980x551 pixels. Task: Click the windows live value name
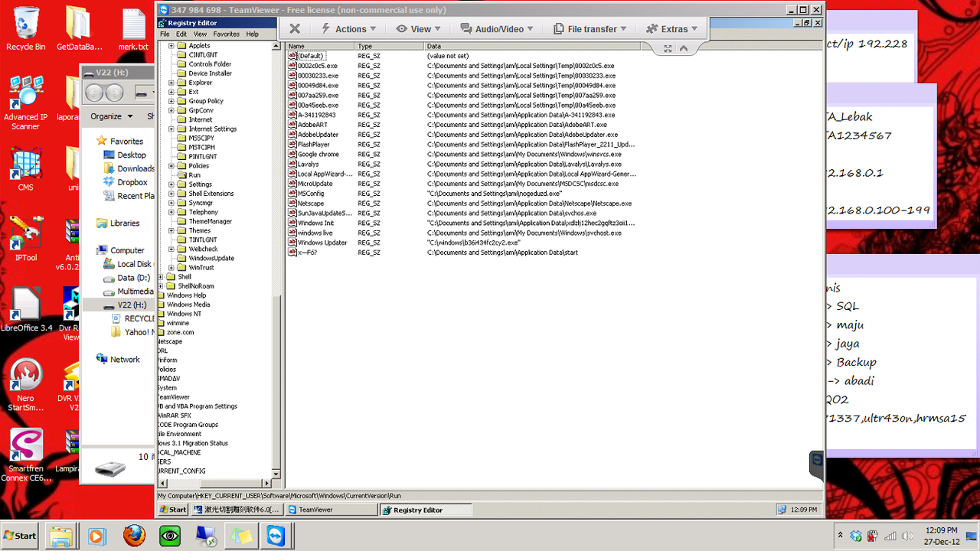(315, 233)
